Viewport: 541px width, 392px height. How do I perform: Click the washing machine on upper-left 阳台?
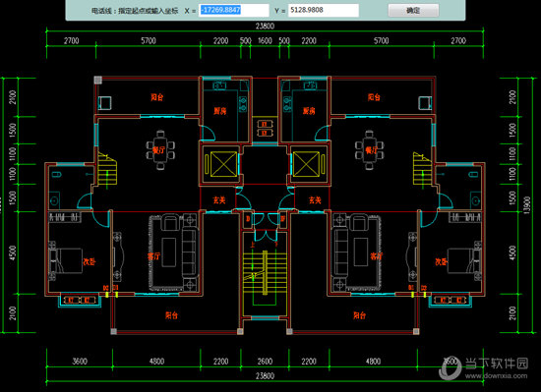[104, 103]
